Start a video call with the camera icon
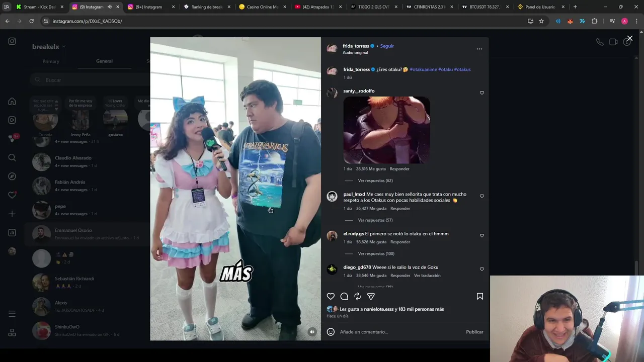The image size is (644, 362). point(613,42)
